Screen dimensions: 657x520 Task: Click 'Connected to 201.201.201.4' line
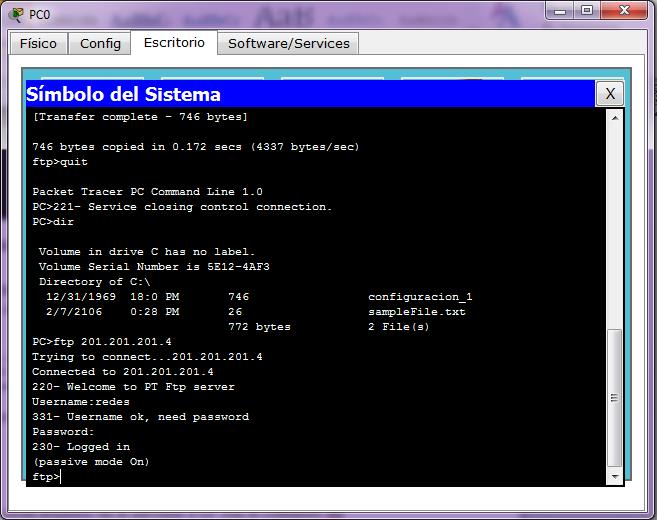(123, 372)
